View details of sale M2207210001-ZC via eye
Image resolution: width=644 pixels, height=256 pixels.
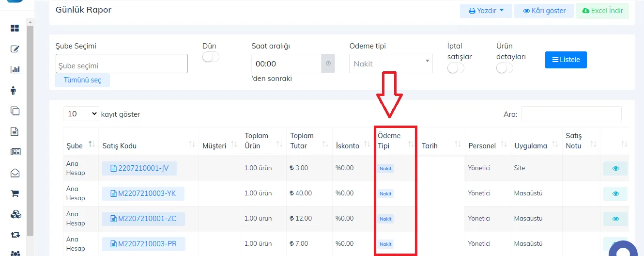point(615,219)
